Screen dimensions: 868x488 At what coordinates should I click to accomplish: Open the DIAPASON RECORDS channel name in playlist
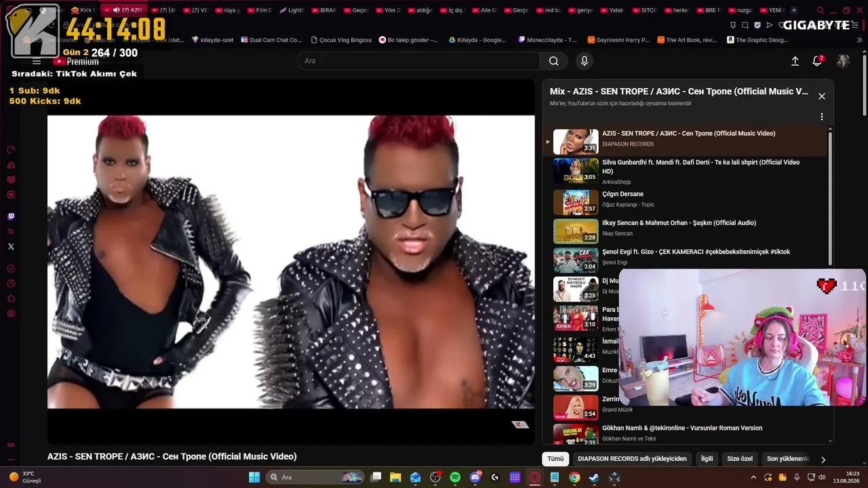pos(628,144)
